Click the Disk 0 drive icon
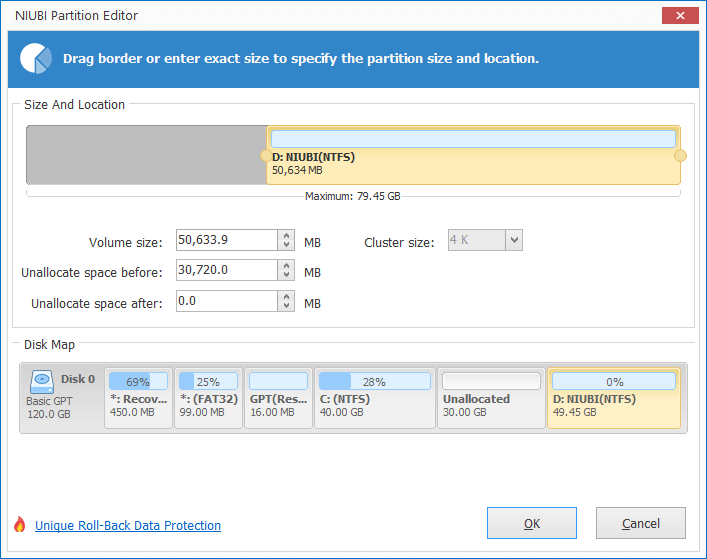 click(x=42, y=382)
